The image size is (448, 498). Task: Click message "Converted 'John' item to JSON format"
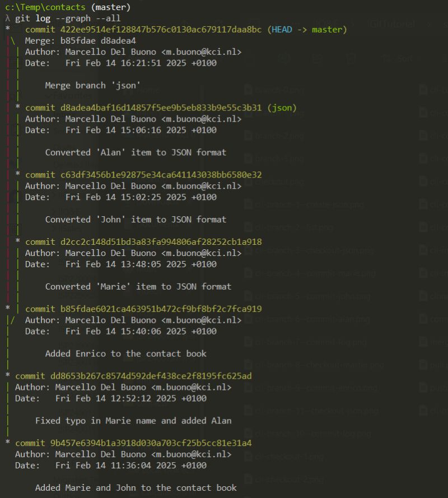pos(136,220)
